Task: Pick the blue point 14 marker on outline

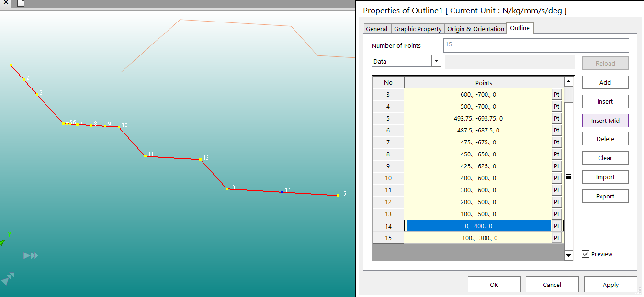Action: pyautogui.click(x=282, y=192)
